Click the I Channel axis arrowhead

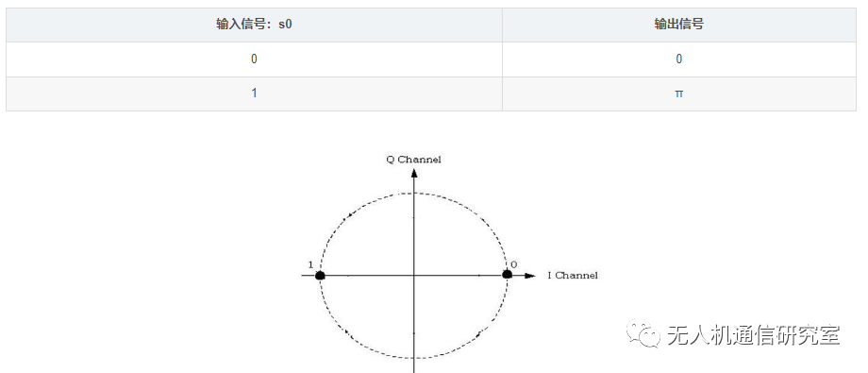(x=530, y=276)
